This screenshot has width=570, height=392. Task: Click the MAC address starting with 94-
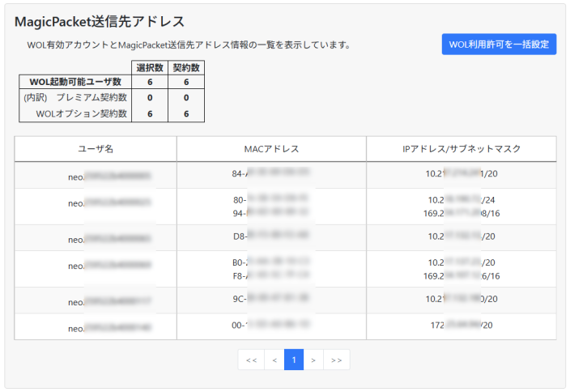tap(271, 213)
